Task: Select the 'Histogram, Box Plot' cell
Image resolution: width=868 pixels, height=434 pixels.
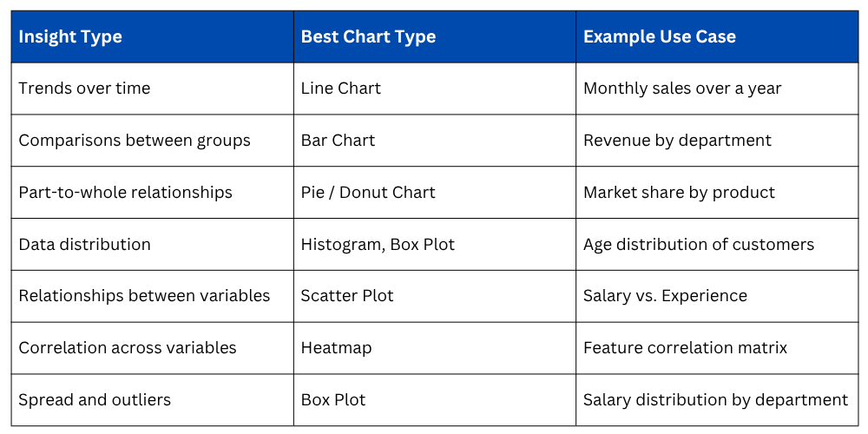Action: (x=378, y=245)
